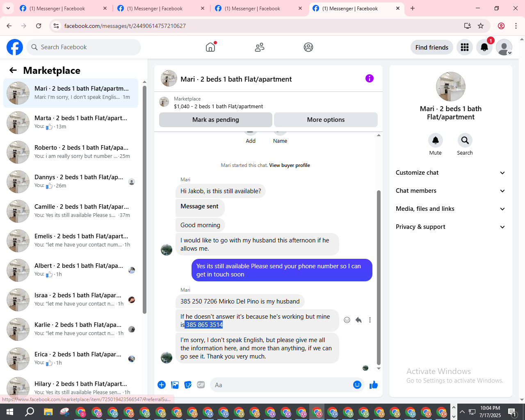Viewport: 525px width, 420px height.
Task: Open the Groups icon in top navigation
Action: (308, 47)
